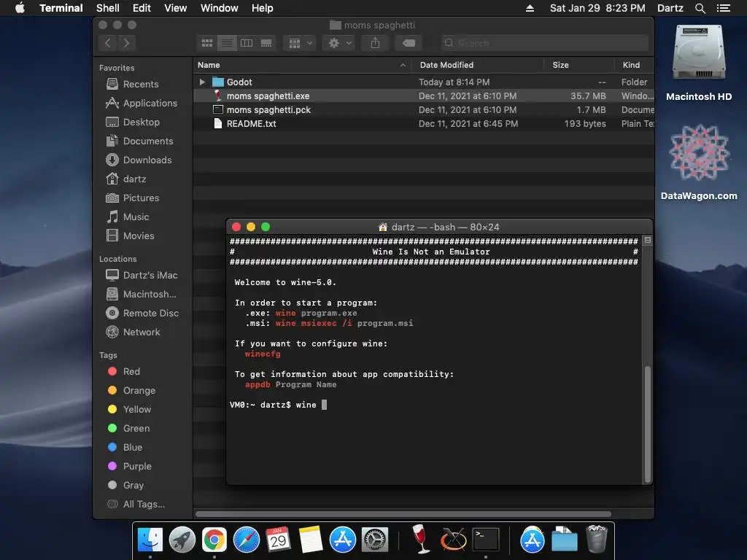This screenshot has width=747, height=560.
Task: Open XQuartz from the Dock
Action: point(453,540)
